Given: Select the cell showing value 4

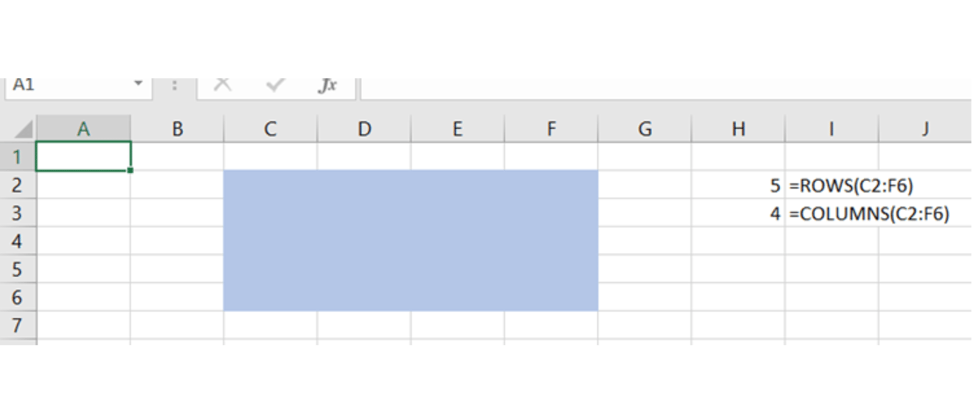Looking at the screenshot, I should (x=738, y=213).
